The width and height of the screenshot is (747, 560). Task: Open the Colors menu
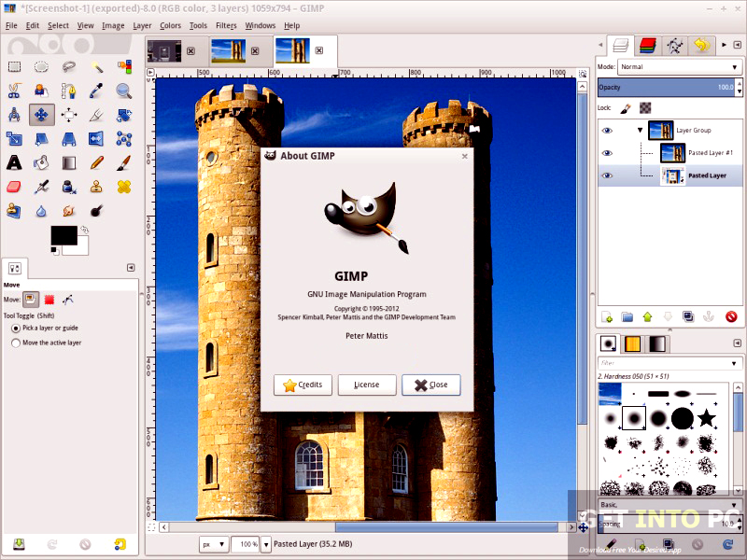coord(170,25)
